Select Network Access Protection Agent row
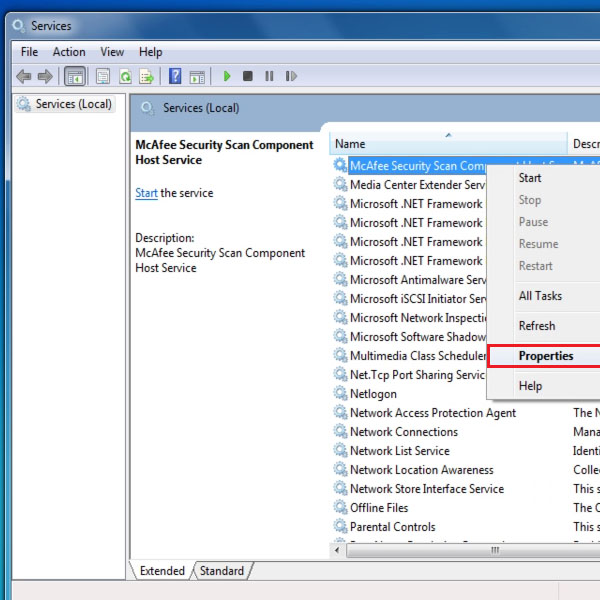This screenshot has width=600, height=600. click(x=433, y=412)
